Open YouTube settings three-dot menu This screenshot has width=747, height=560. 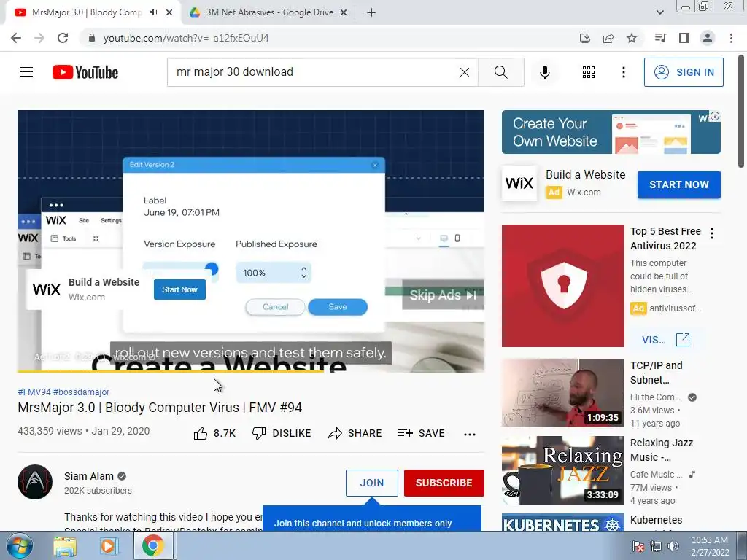624,72
